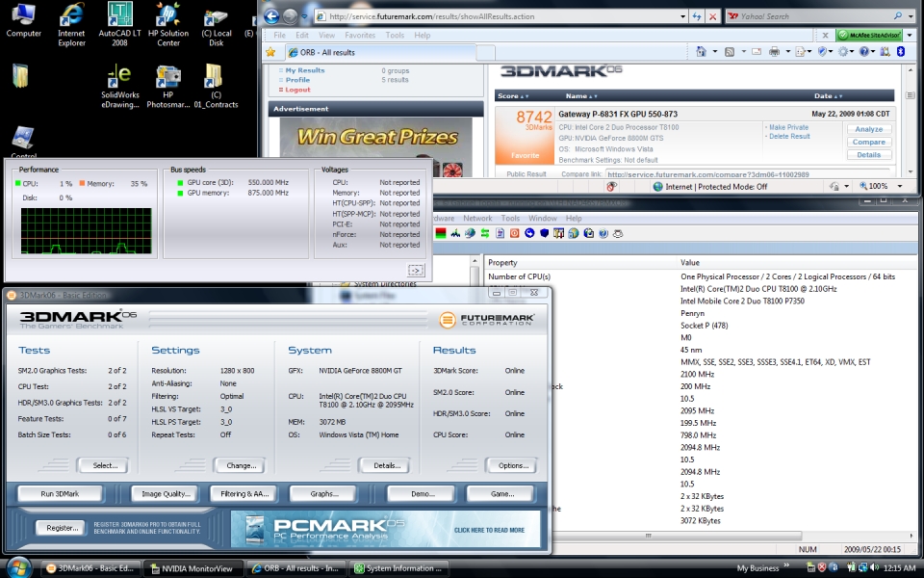The image size is (924, 578).
Task: Open the RSS feeds icon
Action: [730, 52]
